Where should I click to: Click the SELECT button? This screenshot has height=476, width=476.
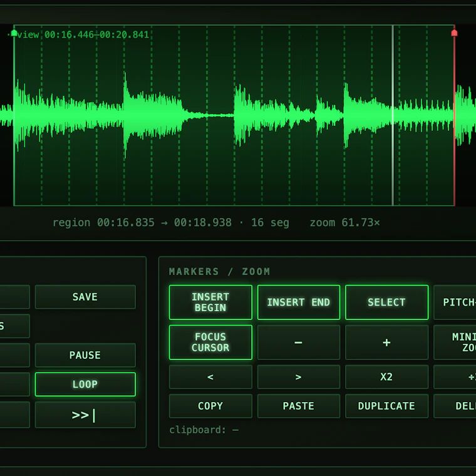tap(387, 303)
